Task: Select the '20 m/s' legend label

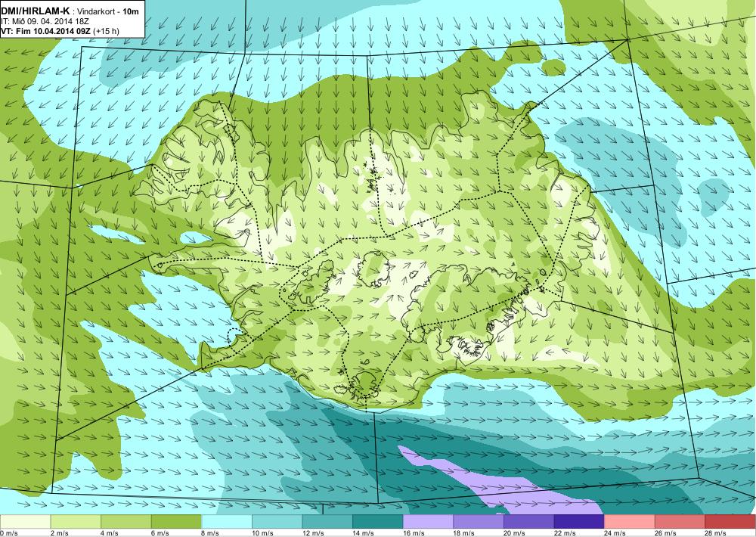Action: [514, 533]
